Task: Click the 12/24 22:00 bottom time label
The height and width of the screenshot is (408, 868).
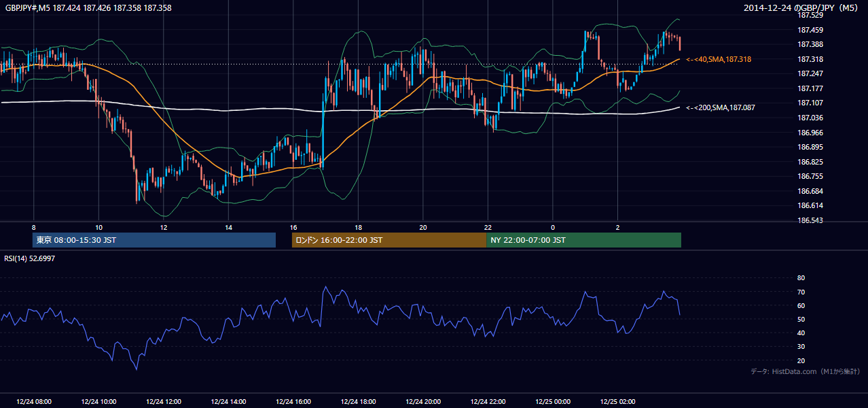Action: pos(488,401)
